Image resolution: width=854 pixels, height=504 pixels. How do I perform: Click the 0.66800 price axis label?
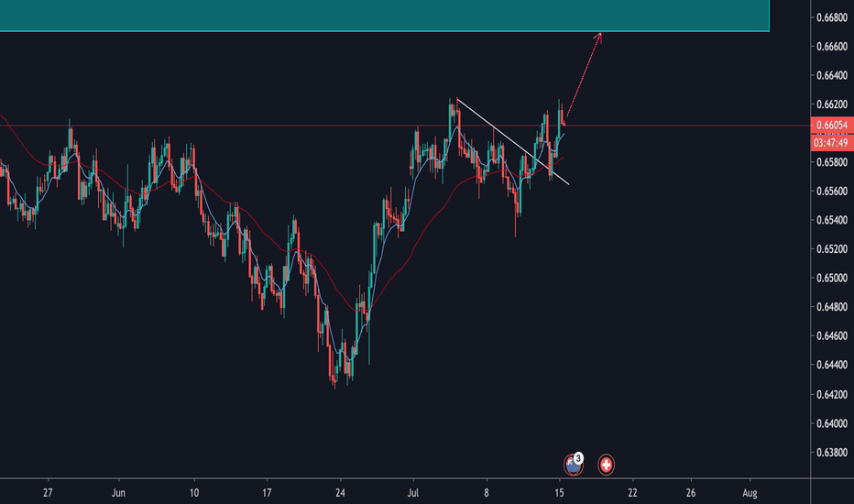[x=832, y=17]
